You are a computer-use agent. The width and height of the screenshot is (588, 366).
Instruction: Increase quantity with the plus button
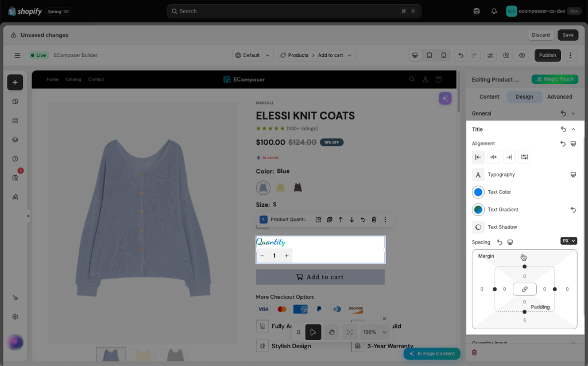tap(287, 256)
